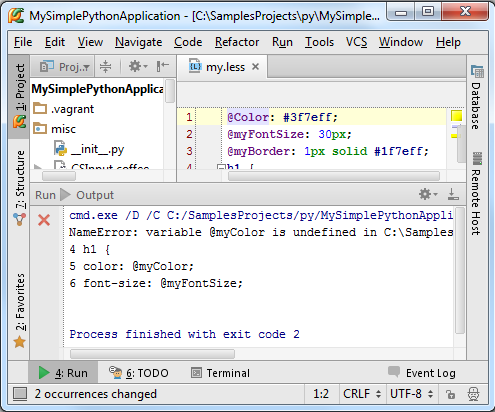Switch to the 4: Run tool tab
The height and width of the screenshot is (412, 495).
(63, 373)
